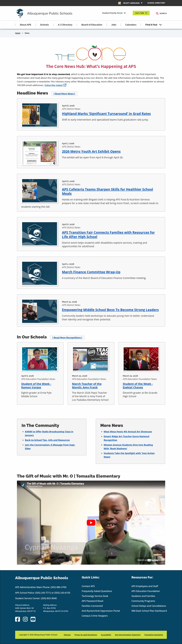182x644 pixels.
Task: Open APS Cafeteria Teams Sharpen Skills article
Action: [x=108, y=191]
